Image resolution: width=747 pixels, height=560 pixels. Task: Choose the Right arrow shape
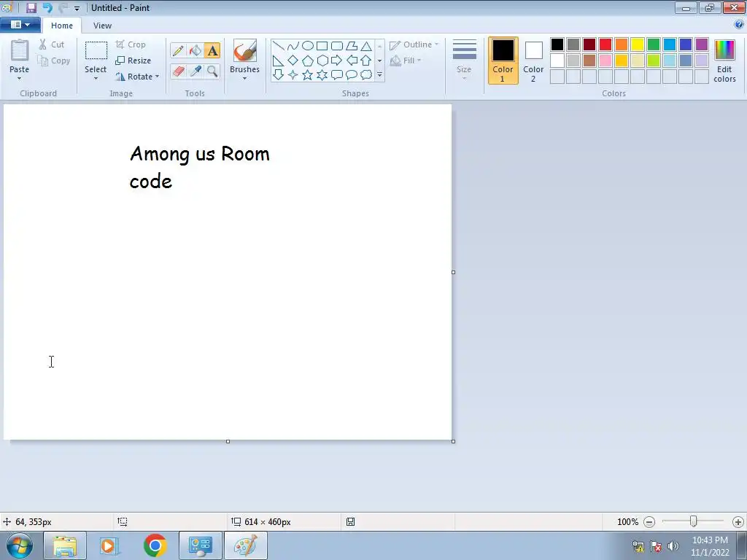(x=337, y=61)
